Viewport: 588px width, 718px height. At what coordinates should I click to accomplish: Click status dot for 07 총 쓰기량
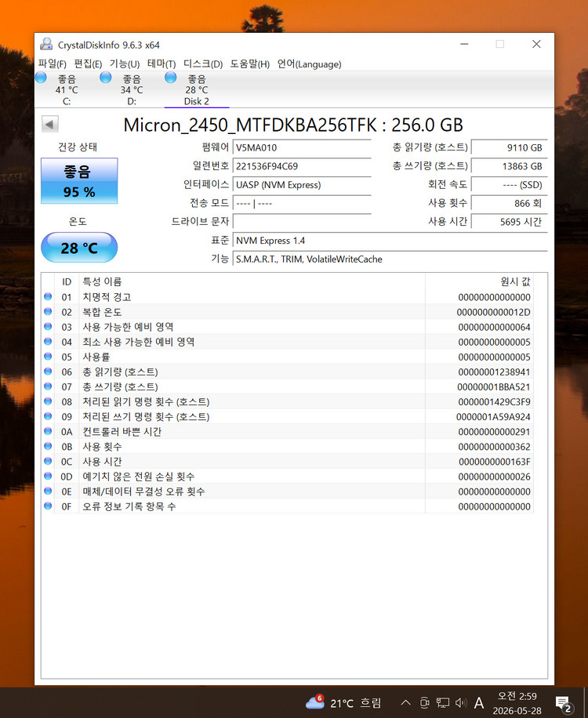[x=48, y=386]
